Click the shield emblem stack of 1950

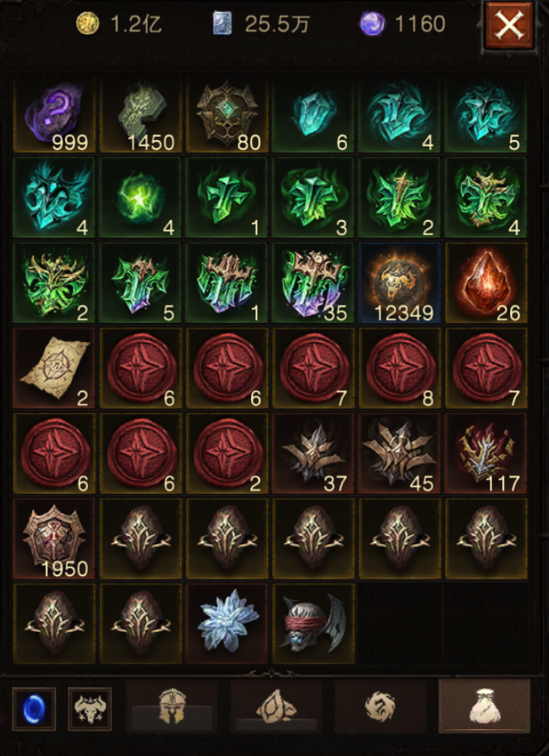click(x=55, y=538)
